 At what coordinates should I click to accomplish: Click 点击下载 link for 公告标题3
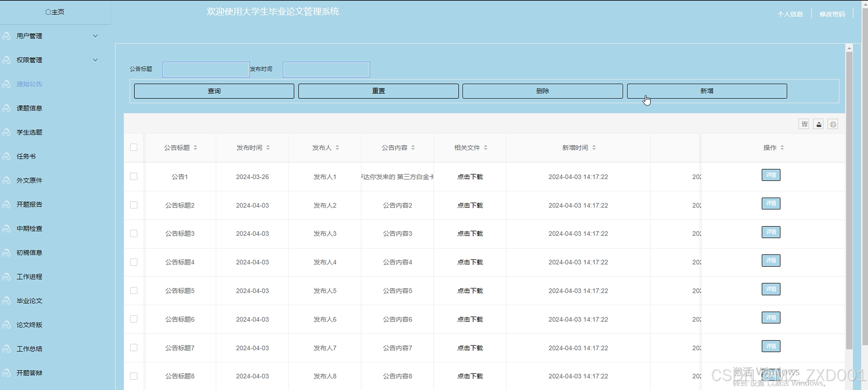[x=470, y=233]
